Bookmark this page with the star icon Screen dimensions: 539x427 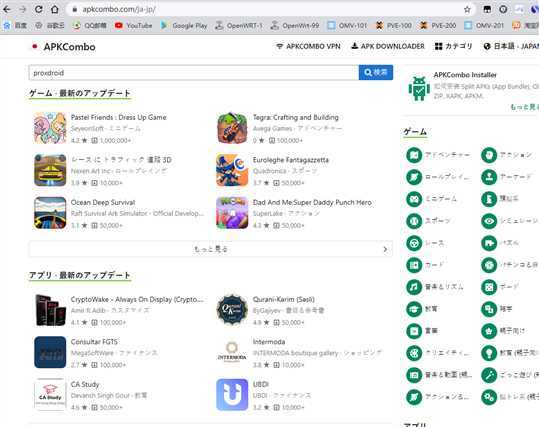click(467, 10)
